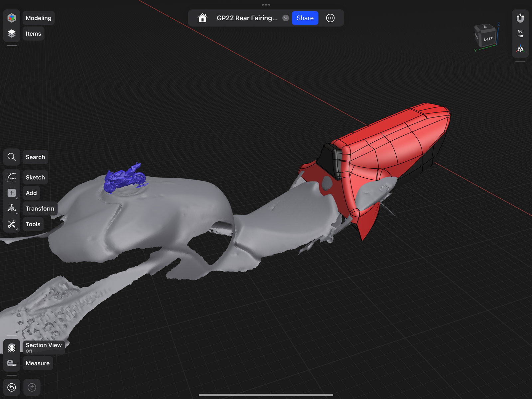Viewport: 532px width, 399px height.
Task: Toggle Section View on
Action: pos(12,348)
